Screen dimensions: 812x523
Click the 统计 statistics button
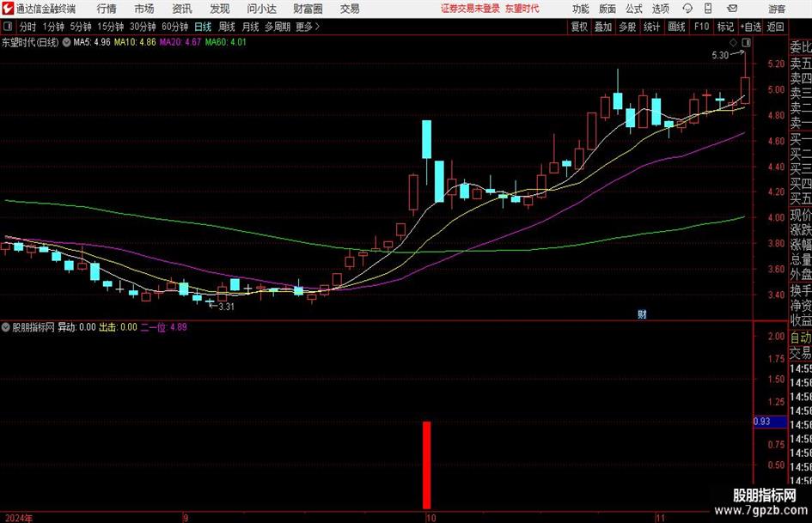(x=651, y=27)
